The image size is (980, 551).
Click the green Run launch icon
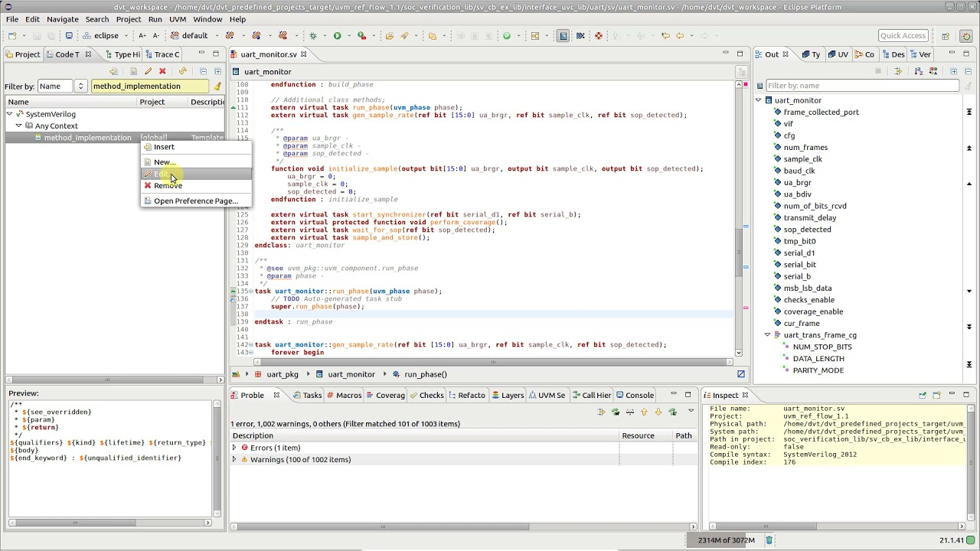coord(337,35)
